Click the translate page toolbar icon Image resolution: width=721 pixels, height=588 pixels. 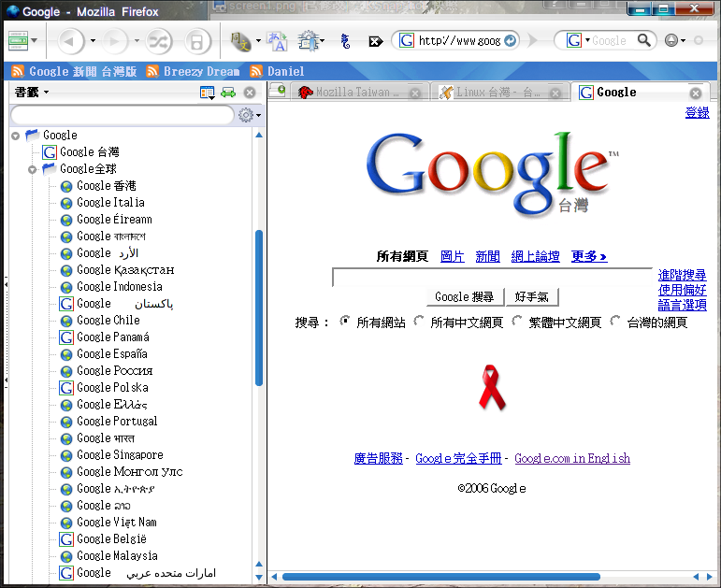(x=277, y=41)
